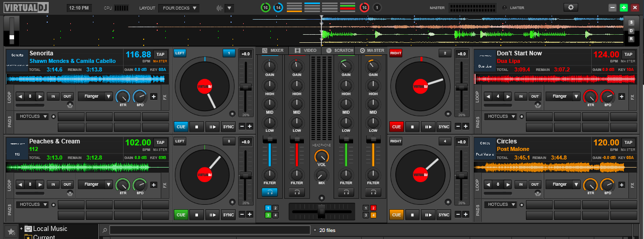Hit the green CUE on Peaches & Cream deck
Viewport: 644px width, 239px height.
[x=181, y=215]
